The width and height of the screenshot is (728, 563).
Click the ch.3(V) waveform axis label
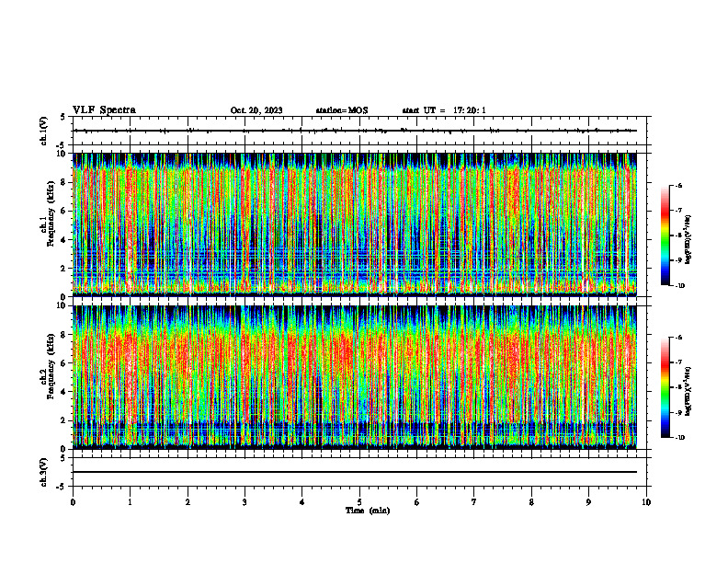coord(44,473)
